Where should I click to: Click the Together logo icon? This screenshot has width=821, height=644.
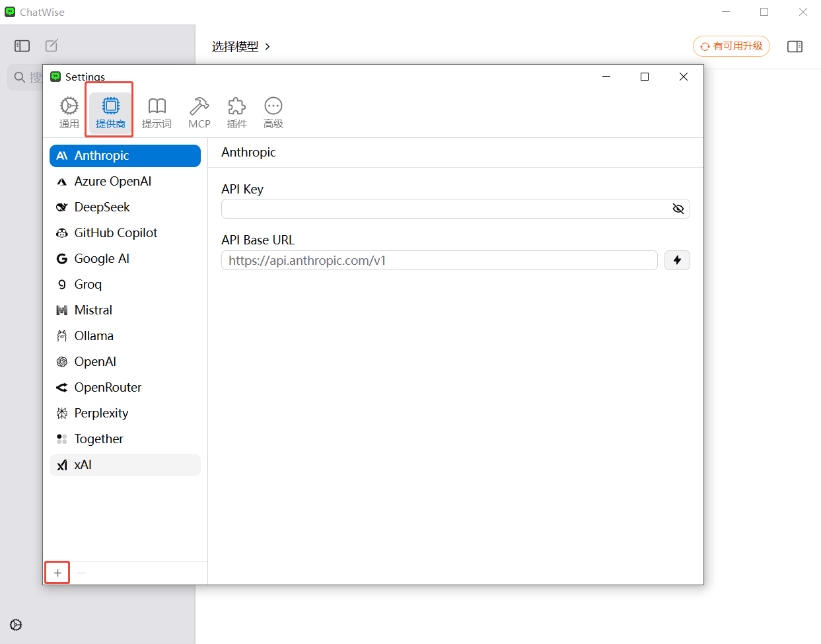click(62, 439)
